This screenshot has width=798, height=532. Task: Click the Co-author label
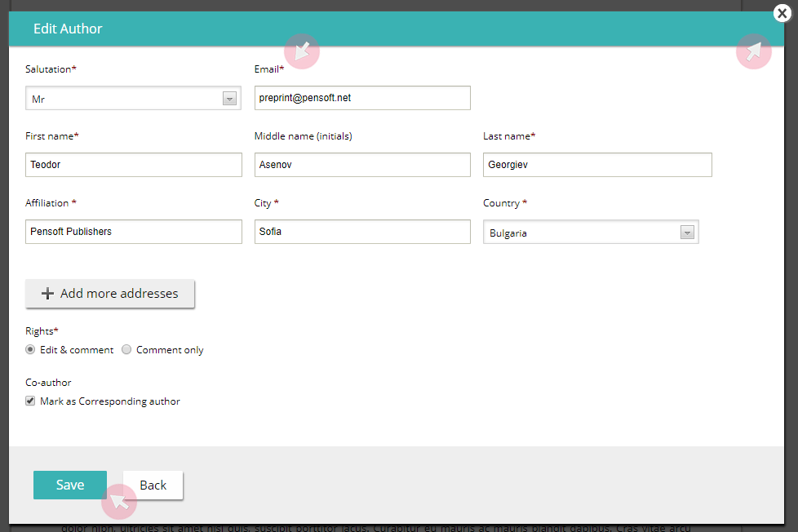pos(48,383)
